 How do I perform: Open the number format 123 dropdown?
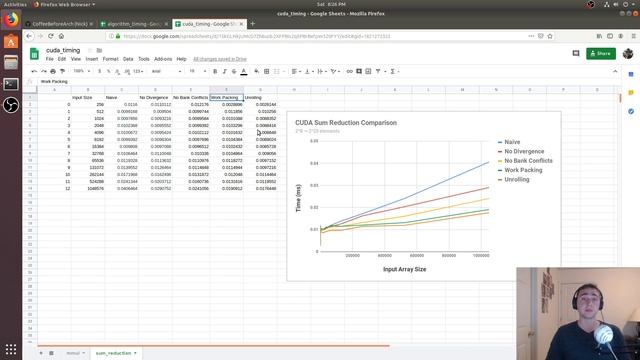pos(138,71)
